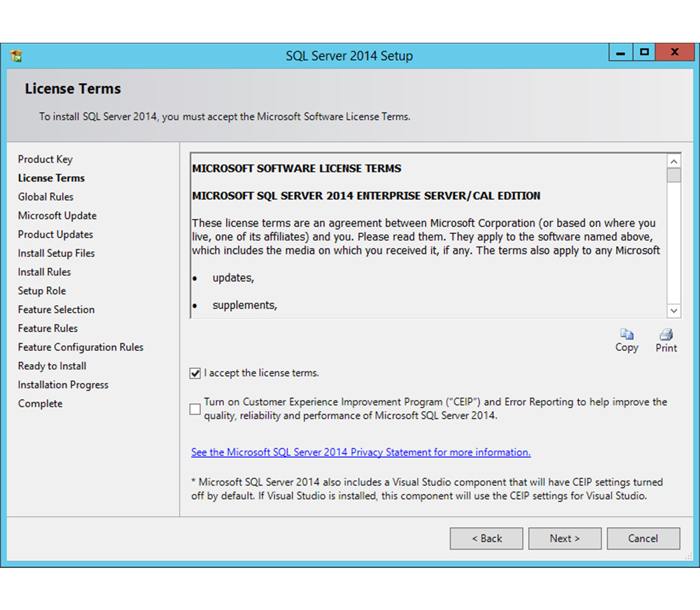This screenshot has width=700, height=610.
Task: Select Product Key step in sidebar
Action: 45,160
